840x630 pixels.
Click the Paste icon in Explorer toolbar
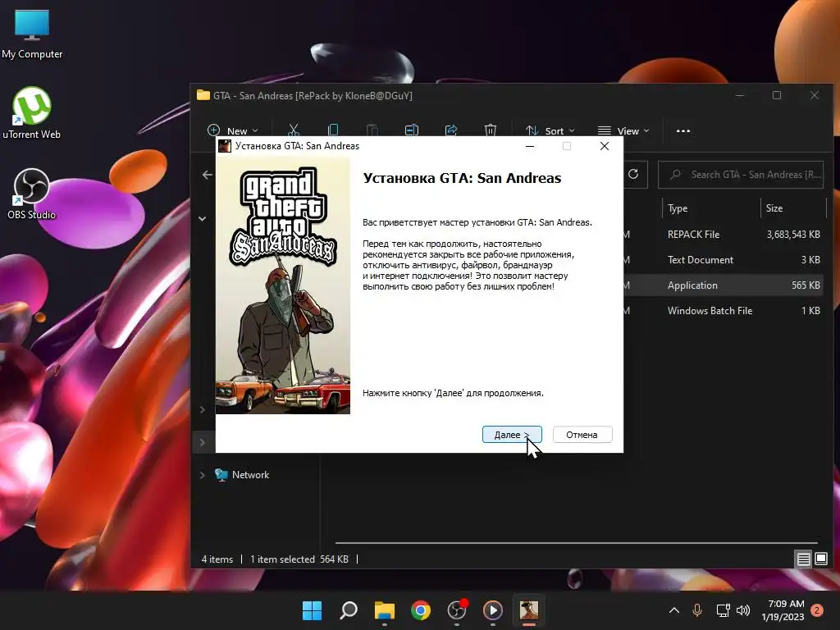tap(372, 130)
